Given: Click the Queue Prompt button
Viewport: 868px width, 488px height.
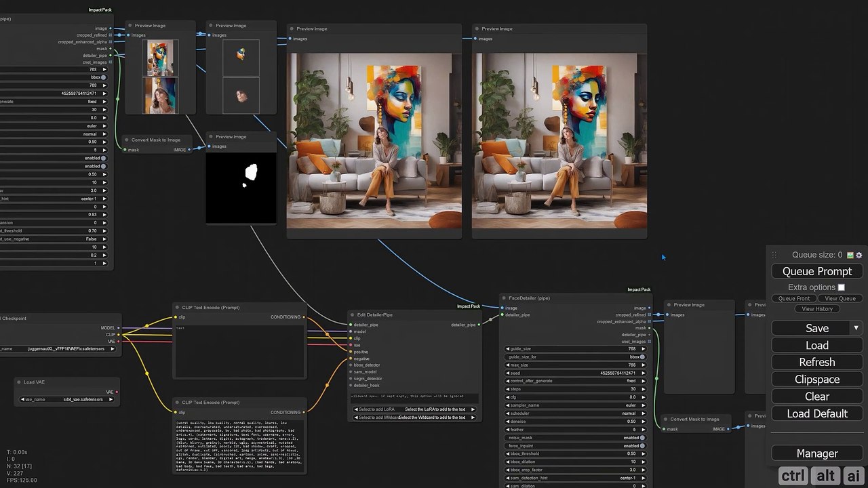Looking at the screenshot, I should point(817,271).
